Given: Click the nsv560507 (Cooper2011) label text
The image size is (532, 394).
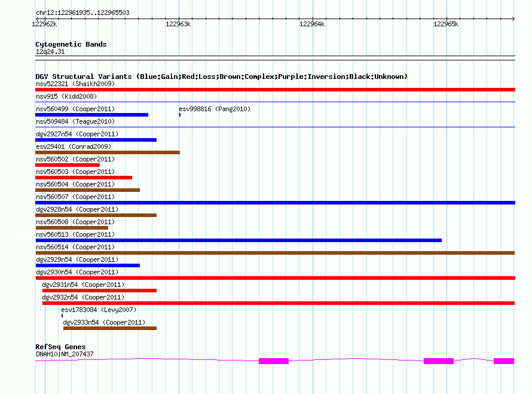Looking at the screenshot, I should [x=75, y=197].
